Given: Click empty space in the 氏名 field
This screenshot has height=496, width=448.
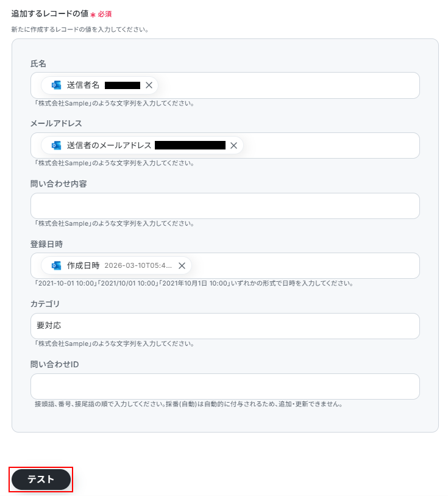Looking at the screenshot, I should (288, 85).
